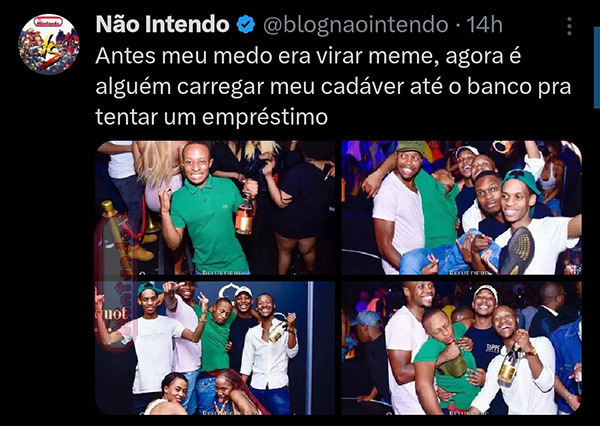
Task: Open the @blognaointendo handle link
Action: point(356,25)
